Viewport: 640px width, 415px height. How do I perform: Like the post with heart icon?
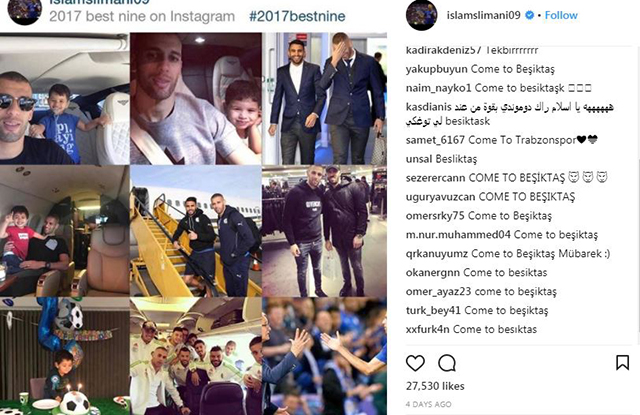pyautogui.click(x=415, y=363)
